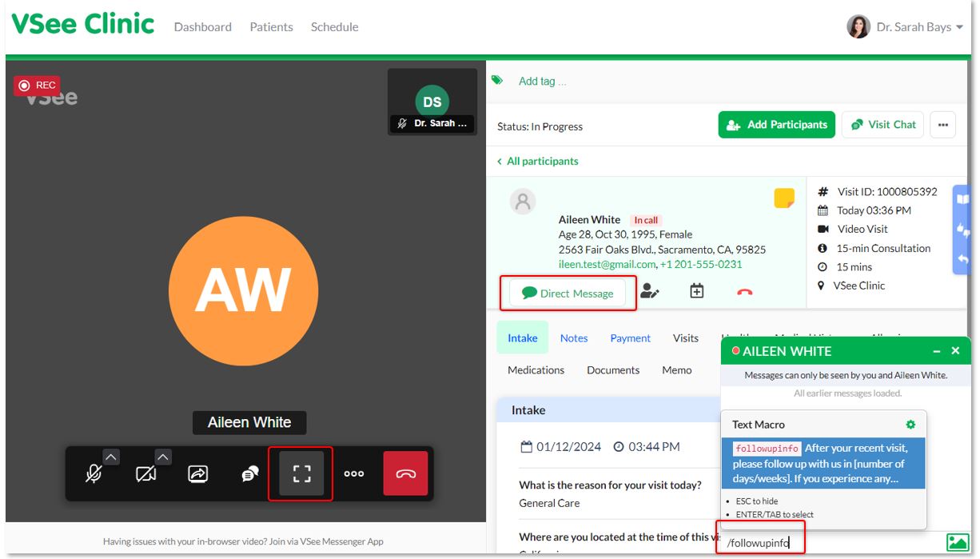Click the grey patient avatar placeholder
Image resolution: width=980 pixels, height=559 pixels.
523,201
